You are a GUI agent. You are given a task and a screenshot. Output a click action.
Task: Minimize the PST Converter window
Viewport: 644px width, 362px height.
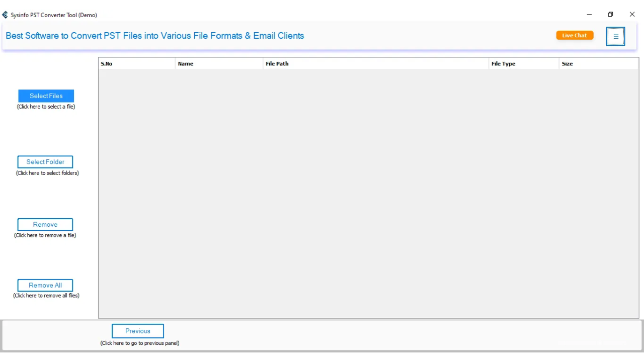(x=589, y=15)
